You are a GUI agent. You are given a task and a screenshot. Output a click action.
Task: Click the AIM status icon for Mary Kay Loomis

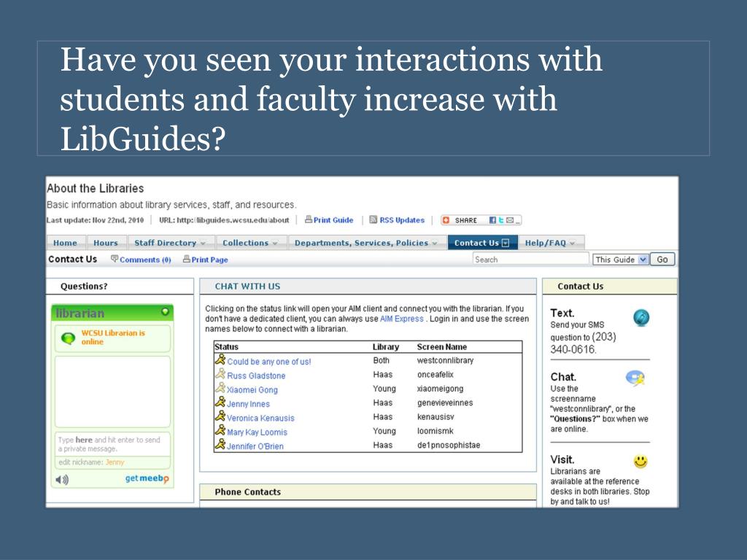pos(220,430)
